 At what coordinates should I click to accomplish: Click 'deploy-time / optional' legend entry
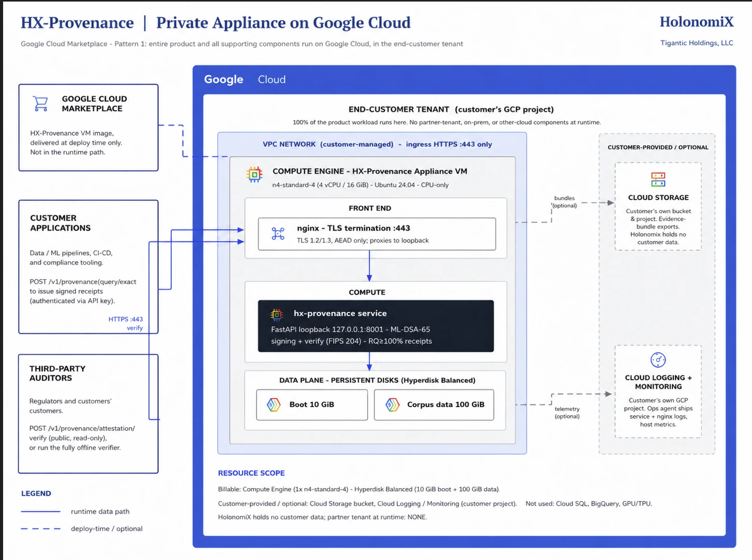[x=107, y=528]
